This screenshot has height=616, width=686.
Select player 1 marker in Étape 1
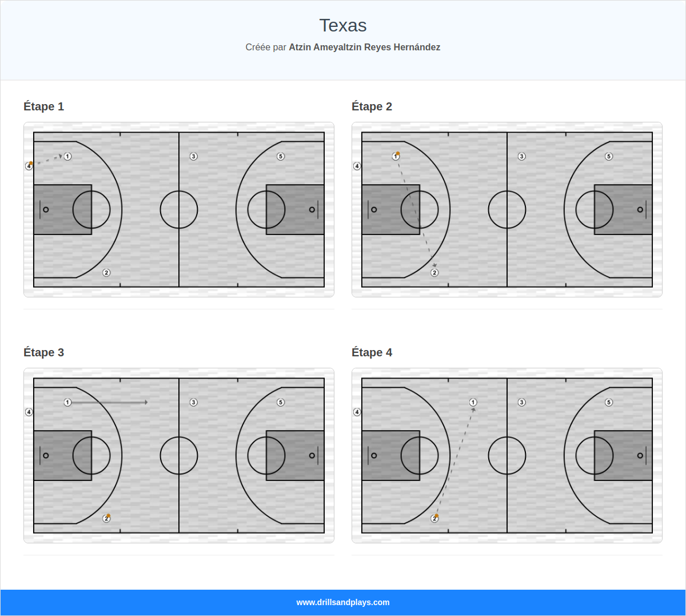[x=68, y=155]
